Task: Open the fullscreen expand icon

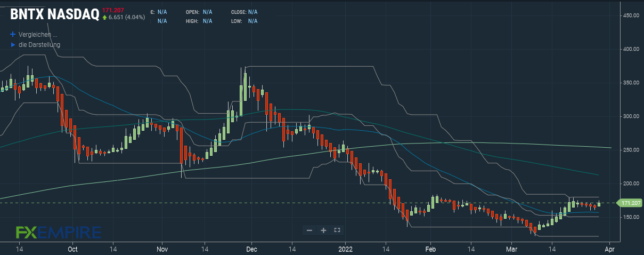Action: click(x=337, y=230)
